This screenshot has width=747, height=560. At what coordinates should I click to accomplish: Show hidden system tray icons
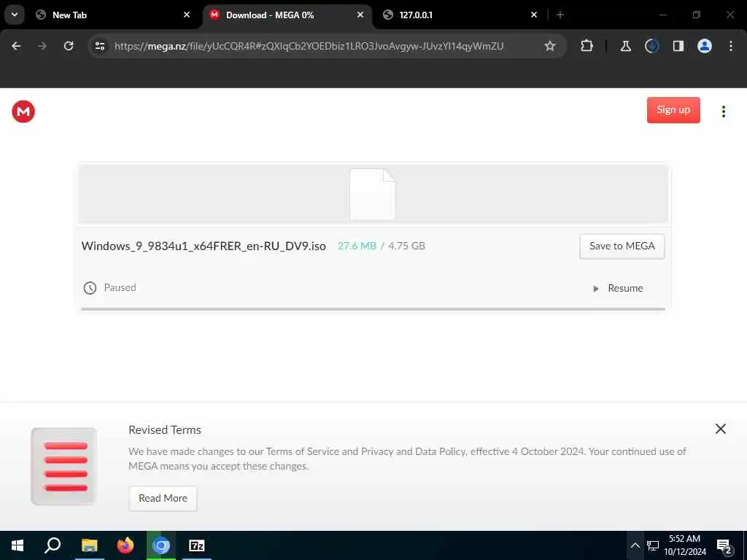point(635,545)
